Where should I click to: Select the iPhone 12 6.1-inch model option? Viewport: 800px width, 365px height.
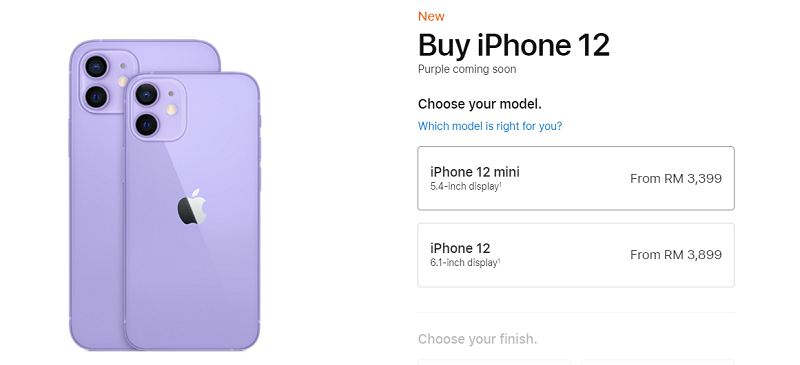(x=576, y=255)
